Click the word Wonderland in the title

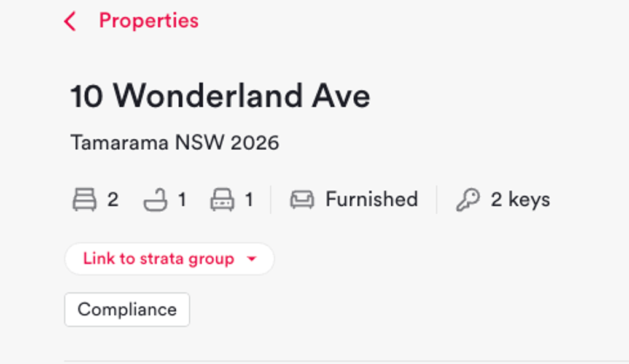pyautogui.click(x=208, y=96)
